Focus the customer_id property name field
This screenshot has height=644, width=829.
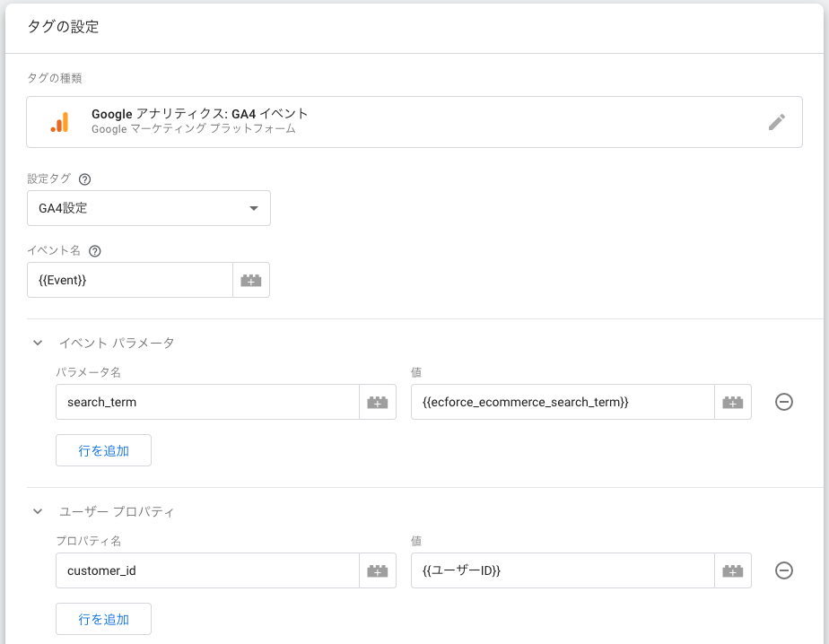pyautogui.click(x=208, y=571)
